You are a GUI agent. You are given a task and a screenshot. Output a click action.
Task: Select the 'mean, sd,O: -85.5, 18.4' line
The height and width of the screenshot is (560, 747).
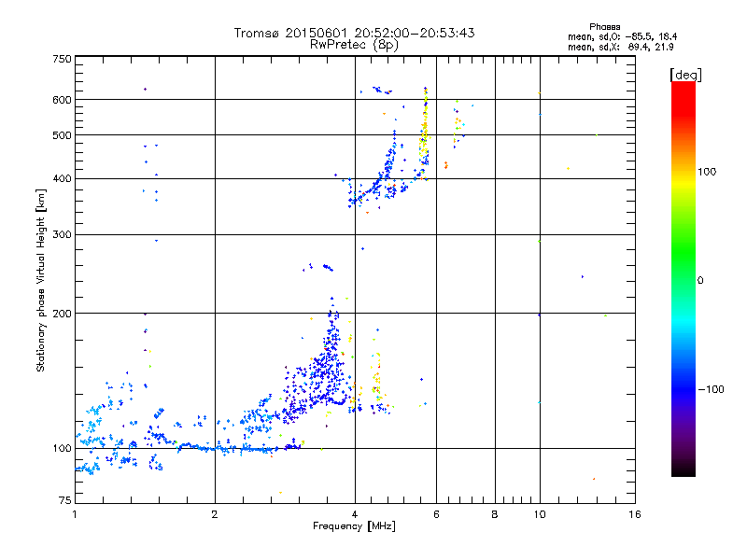[622, 36]
